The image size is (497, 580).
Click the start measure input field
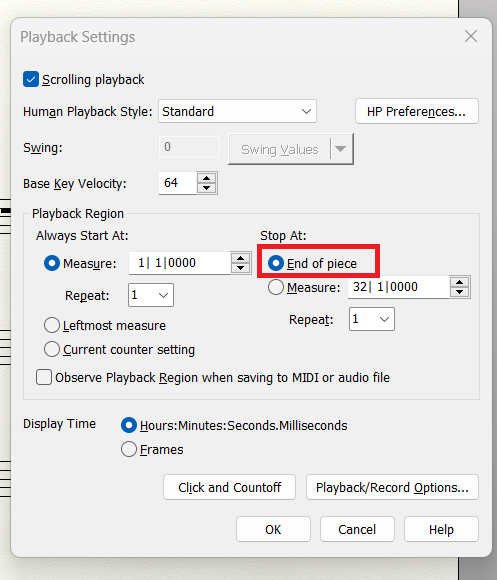(x=179, y=263)
